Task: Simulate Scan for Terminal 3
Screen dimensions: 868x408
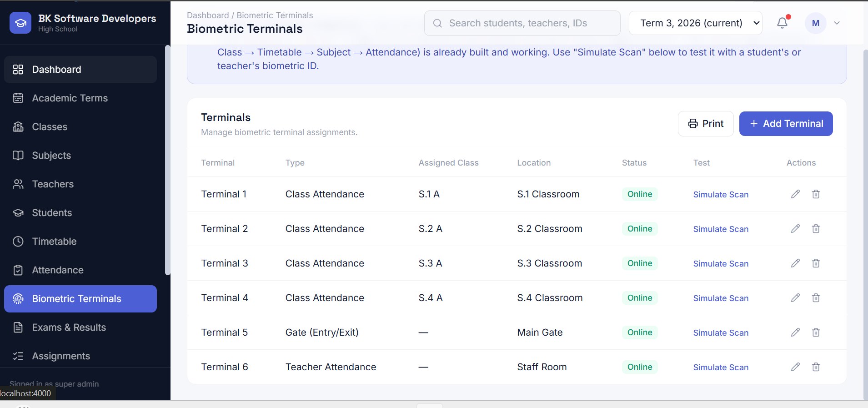Action: tap(721, 264)
